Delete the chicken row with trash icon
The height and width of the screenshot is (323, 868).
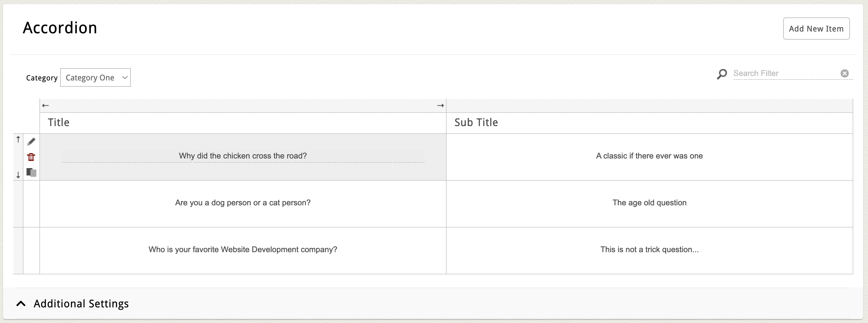point(31,157)
